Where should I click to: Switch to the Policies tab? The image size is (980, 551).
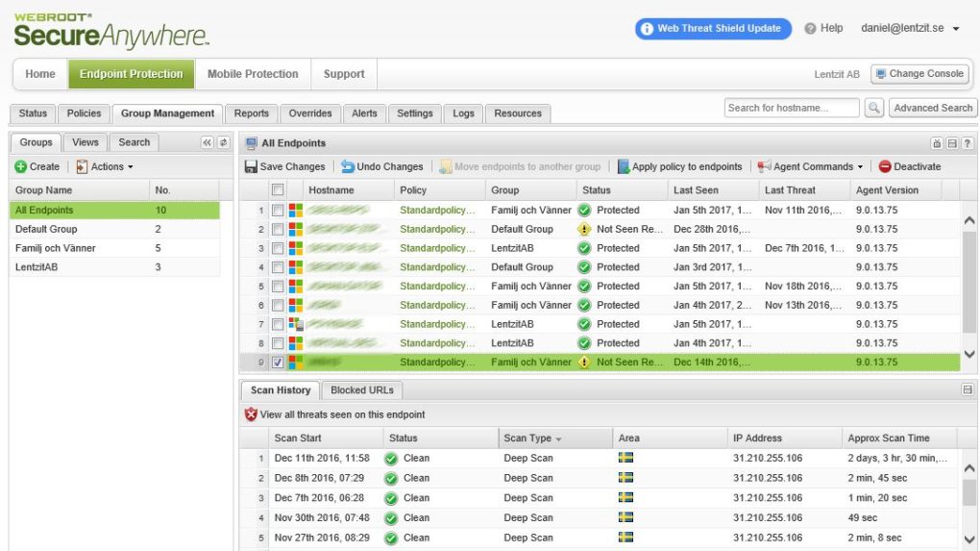84,113
